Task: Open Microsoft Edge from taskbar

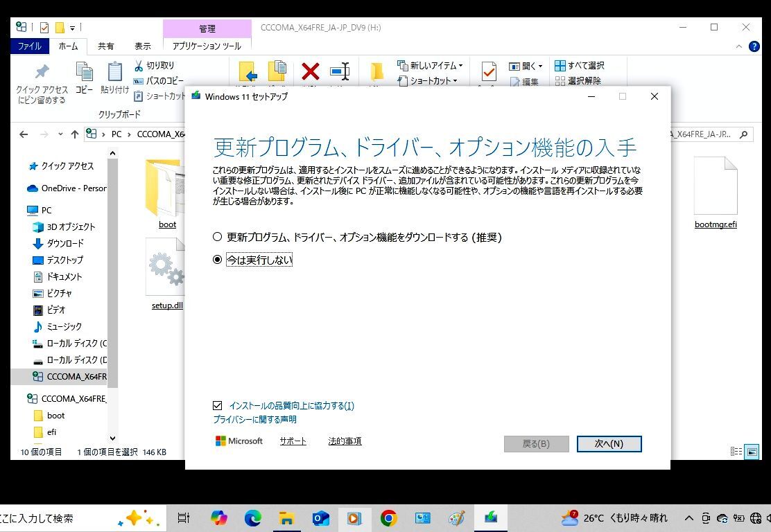Action: [x=253, y=517]
